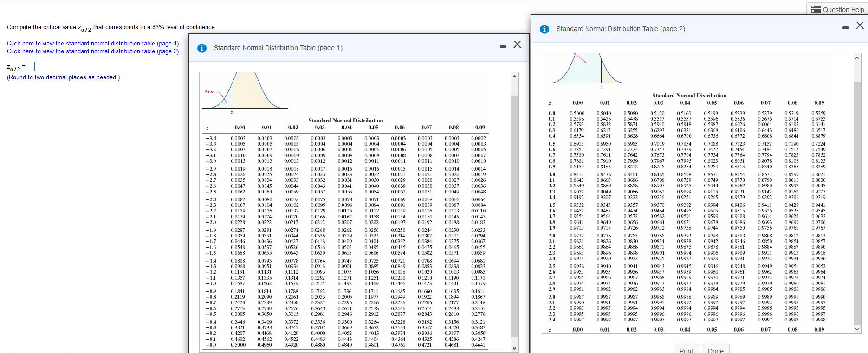Open standard normal distribution table page 2 link
This screenshot has width=868, height=353.
tap(93, 51)
